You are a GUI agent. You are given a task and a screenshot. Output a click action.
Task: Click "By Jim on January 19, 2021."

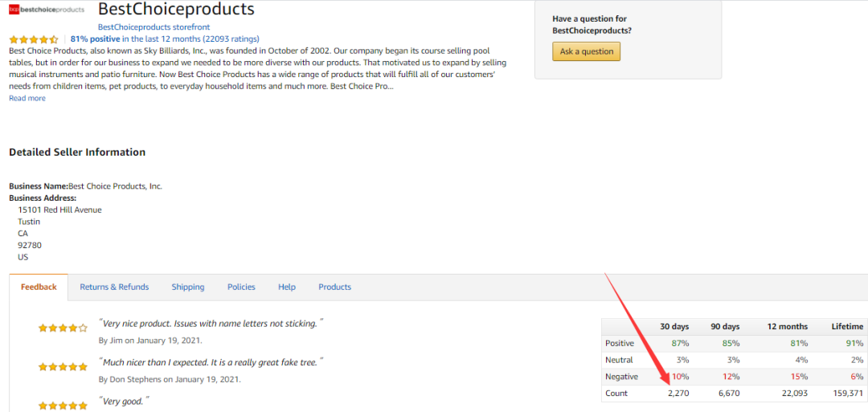click(x=150, y=341)
